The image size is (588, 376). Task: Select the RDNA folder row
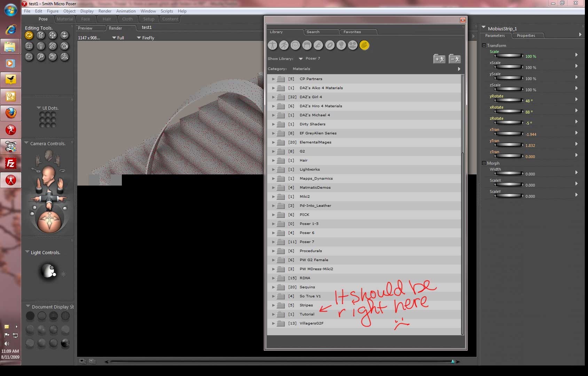(364, 278)
